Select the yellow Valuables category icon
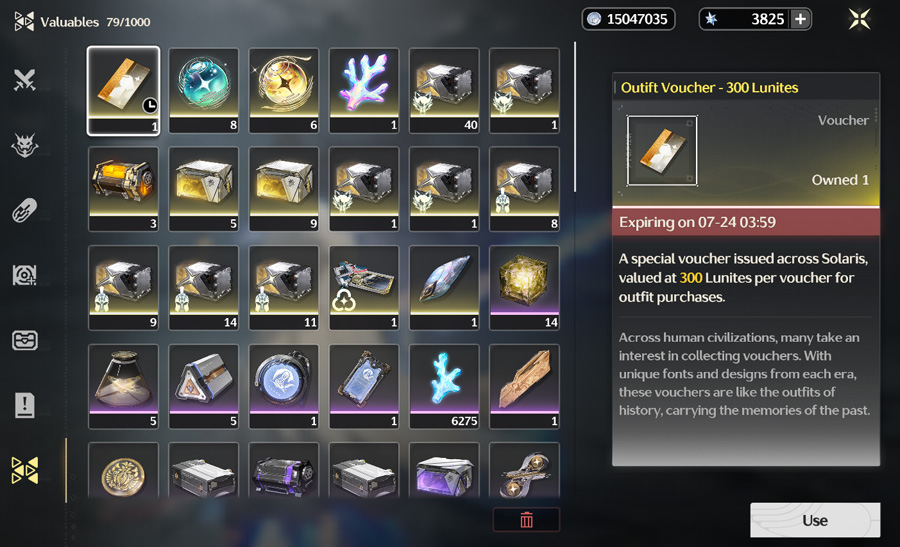The height and width of the screenshot is (547, 900). click(x=25, y=470)
